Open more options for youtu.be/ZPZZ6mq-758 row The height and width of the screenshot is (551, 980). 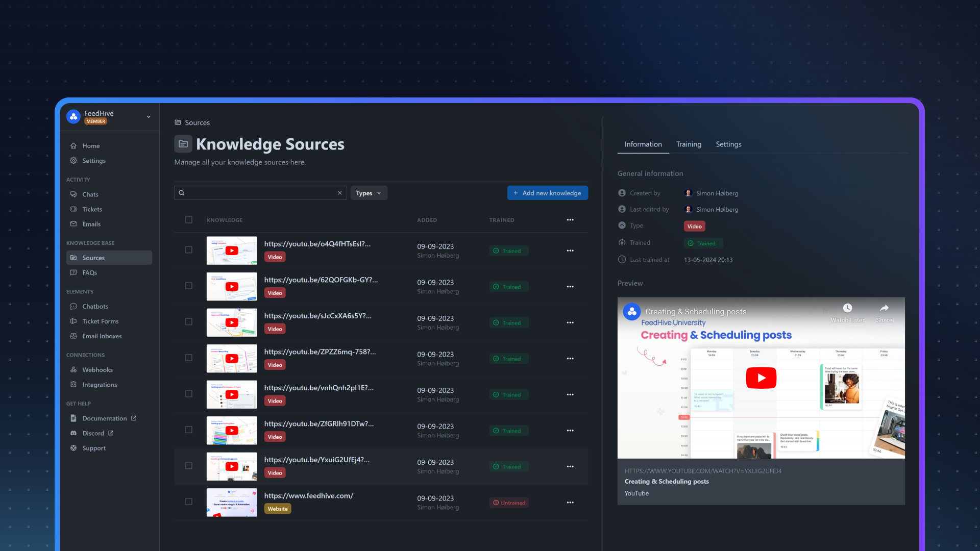click(570, 359)
